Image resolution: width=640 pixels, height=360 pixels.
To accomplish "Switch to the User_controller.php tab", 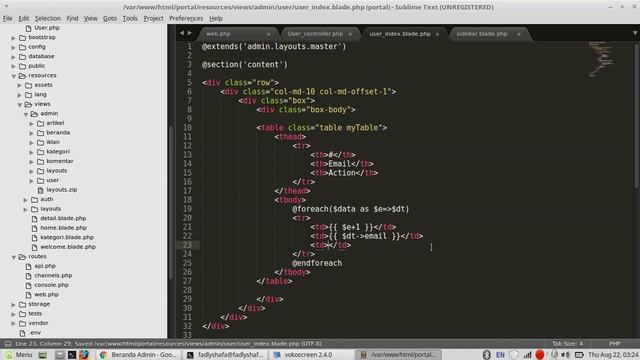I will pyautogui.click(x=315, y=34).
